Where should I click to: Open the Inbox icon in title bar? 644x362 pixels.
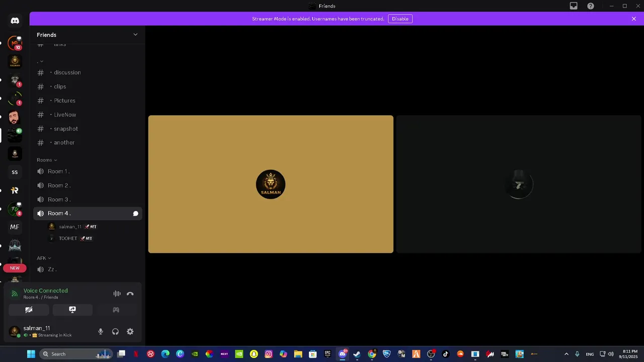[x=574, y=6]
